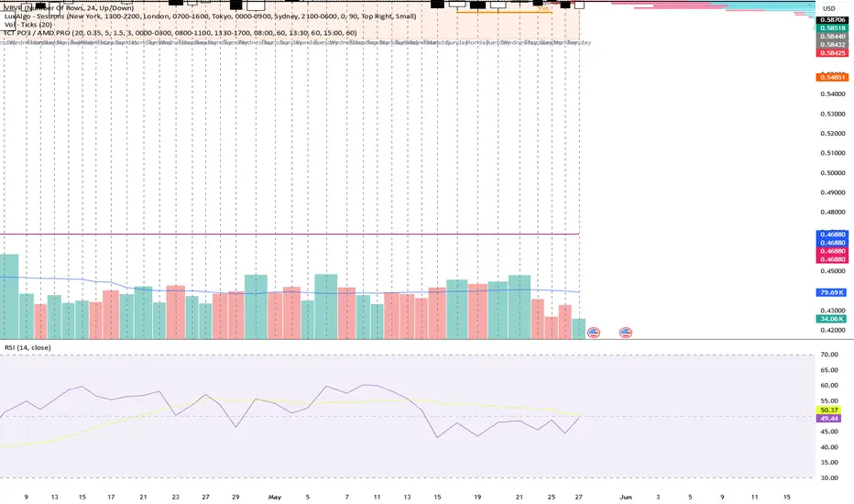Click the 34.06K volume label
854x504 pixels.
(832, 319)
